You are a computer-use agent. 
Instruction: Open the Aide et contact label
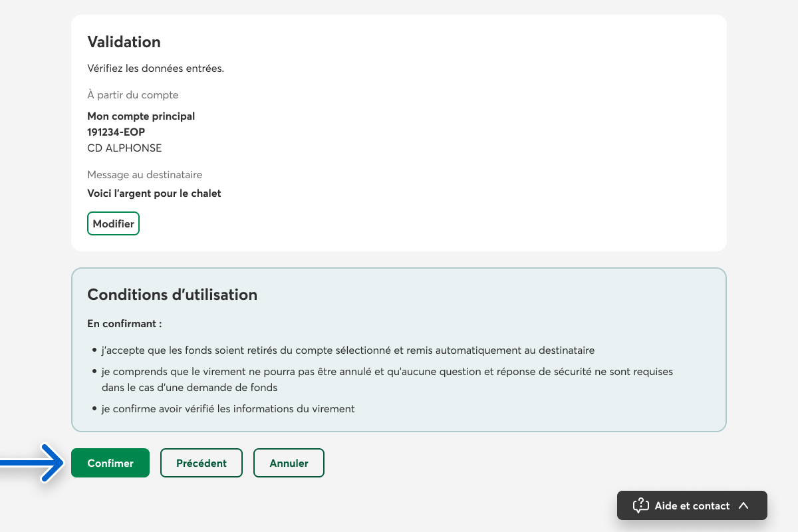[x=692, y=505]
